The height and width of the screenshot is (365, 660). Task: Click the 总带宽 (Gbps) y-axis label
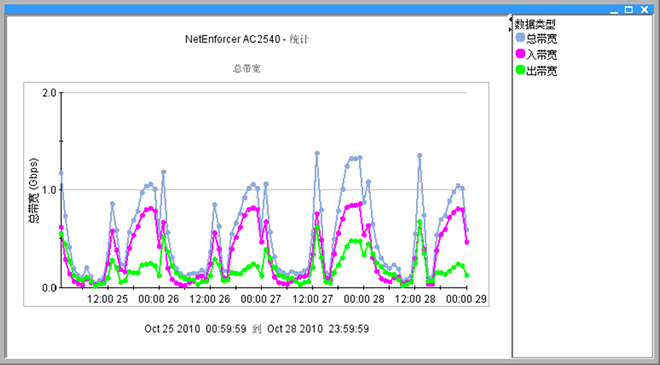[33, 190]
